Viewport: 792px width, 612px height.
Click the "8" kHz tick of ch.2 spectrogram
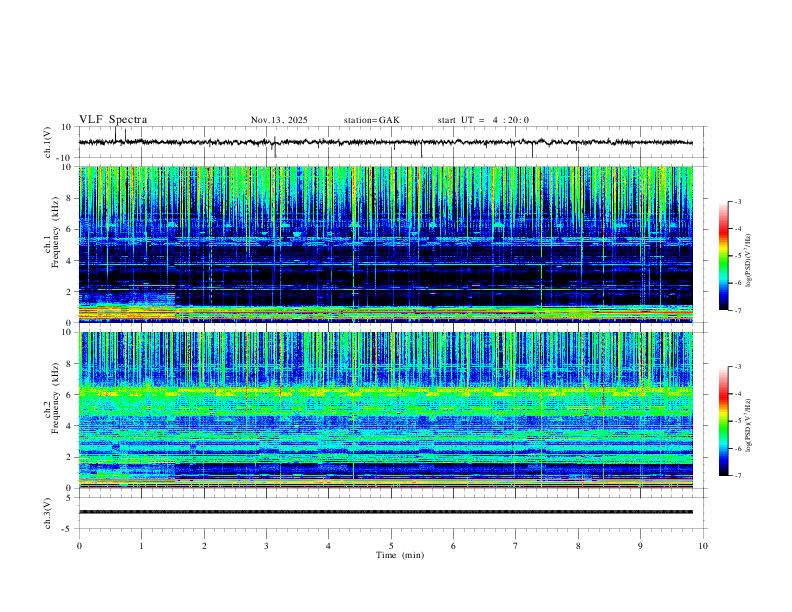(x=70, y=364)
